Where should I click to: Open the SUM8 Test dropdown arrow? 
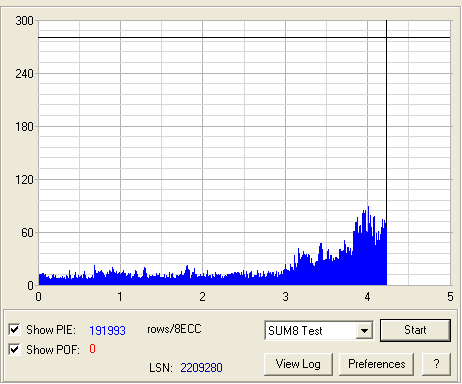point(365,331)
